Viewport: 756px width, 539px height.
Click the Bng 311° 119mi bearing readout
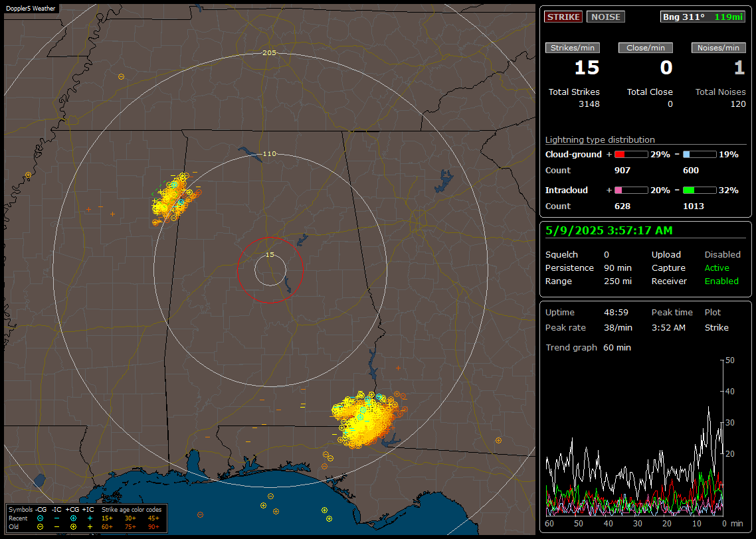[702, 17]
